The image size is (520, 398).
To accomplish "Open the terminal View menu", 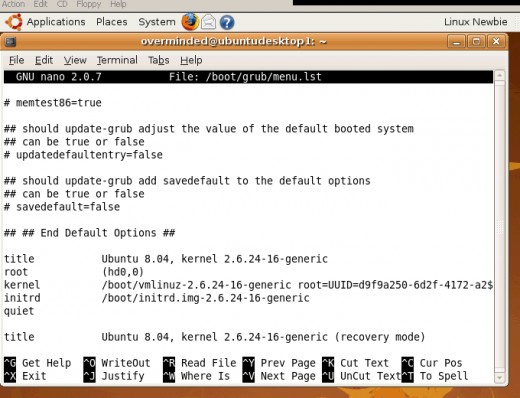I will pos(75,60).
